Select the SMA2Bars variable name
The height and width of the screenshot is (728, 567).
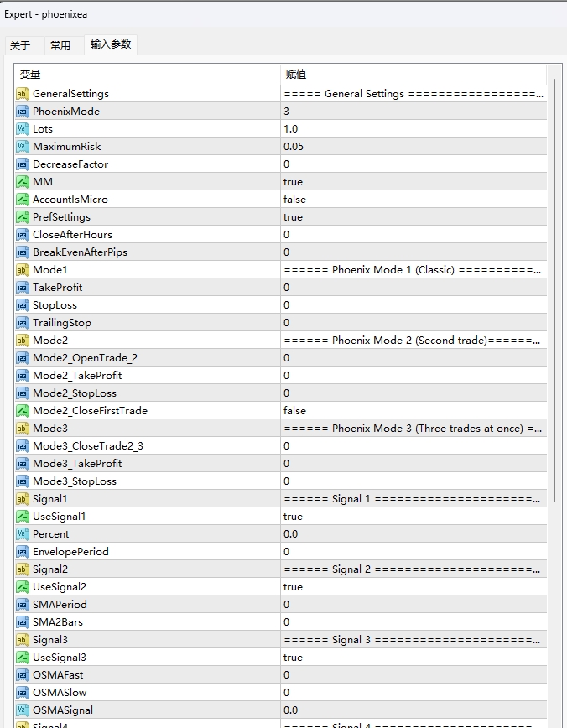coord(58,622)
